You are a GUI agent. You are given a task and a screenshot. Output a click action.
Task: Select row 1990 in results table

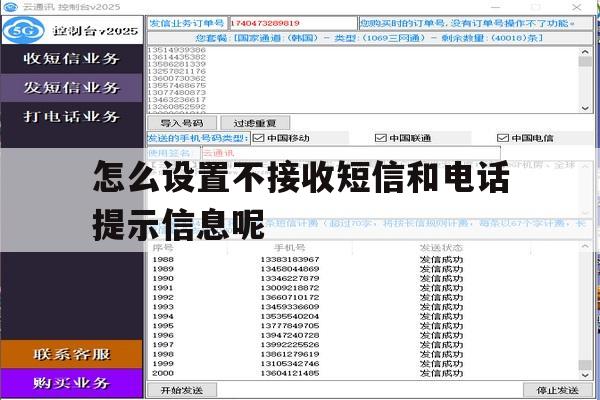click(364, 278)
